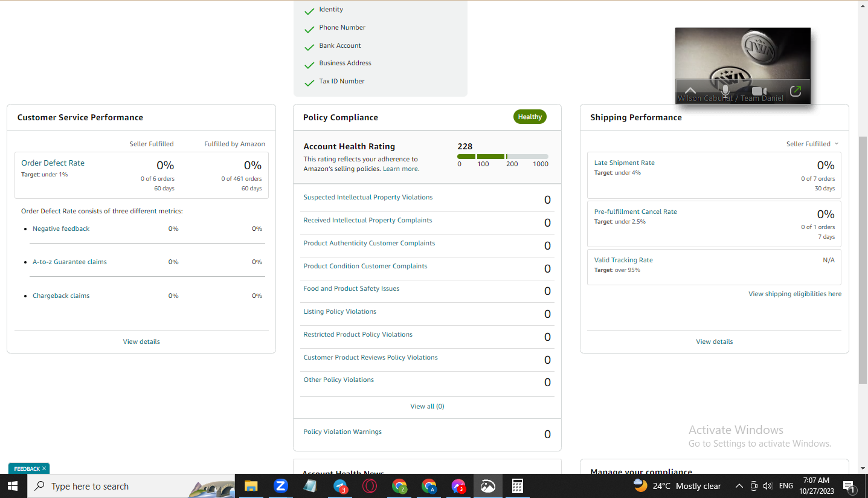Viewport: 868px width, 498px height.
Task: Launch the Opera browser from taskbar
Action: (370, 486)
